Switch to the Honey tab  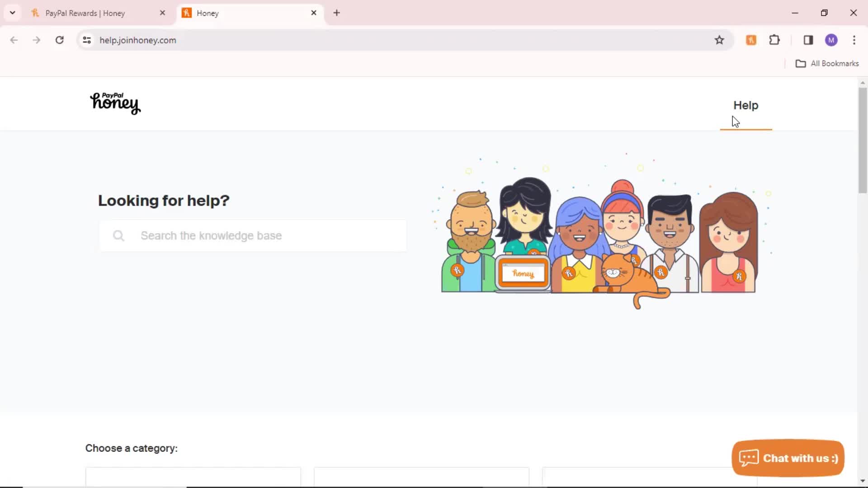pyautogui.click(x=251, y=13)
